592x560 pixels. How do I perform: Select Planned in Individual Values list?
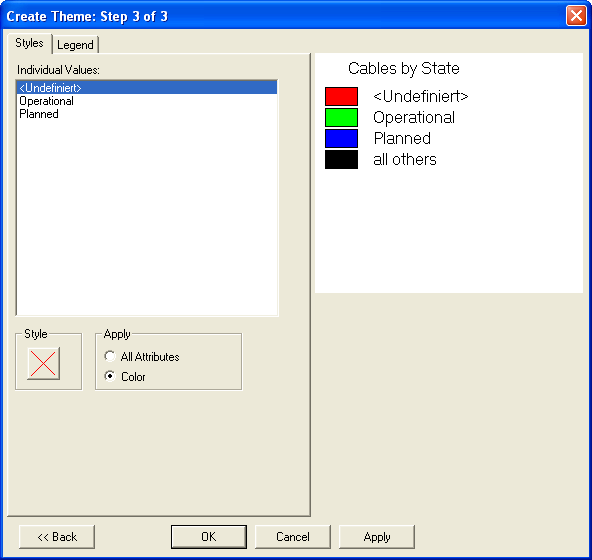(147, 114)
